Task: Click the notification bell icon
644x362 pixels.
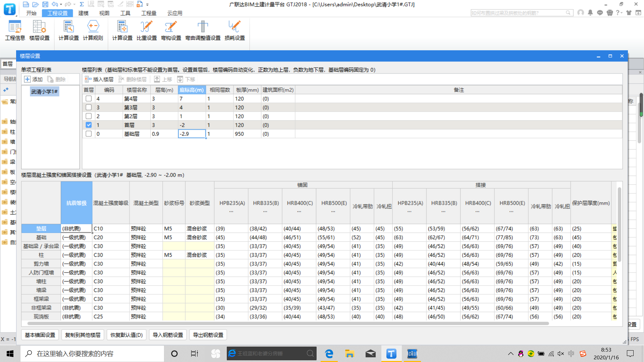Action: [x=590, y=13]
